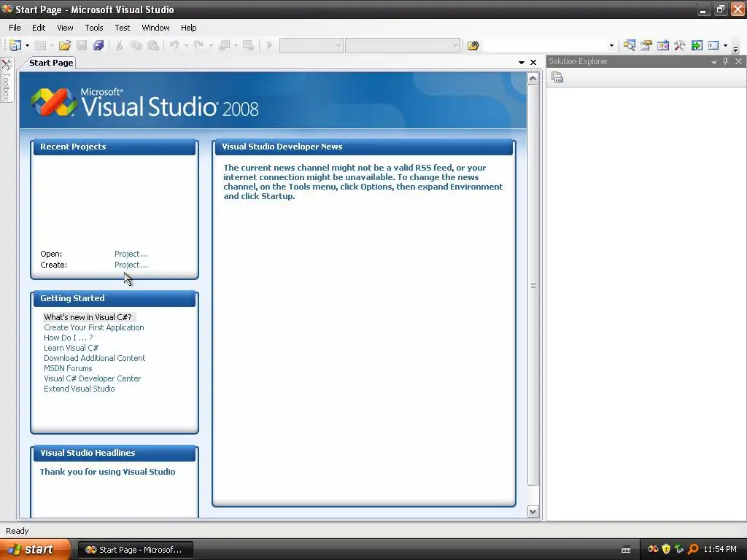Viewport: 747px width, 560px height.
Task: Select the Start Page tab
Action: (50, 63)
